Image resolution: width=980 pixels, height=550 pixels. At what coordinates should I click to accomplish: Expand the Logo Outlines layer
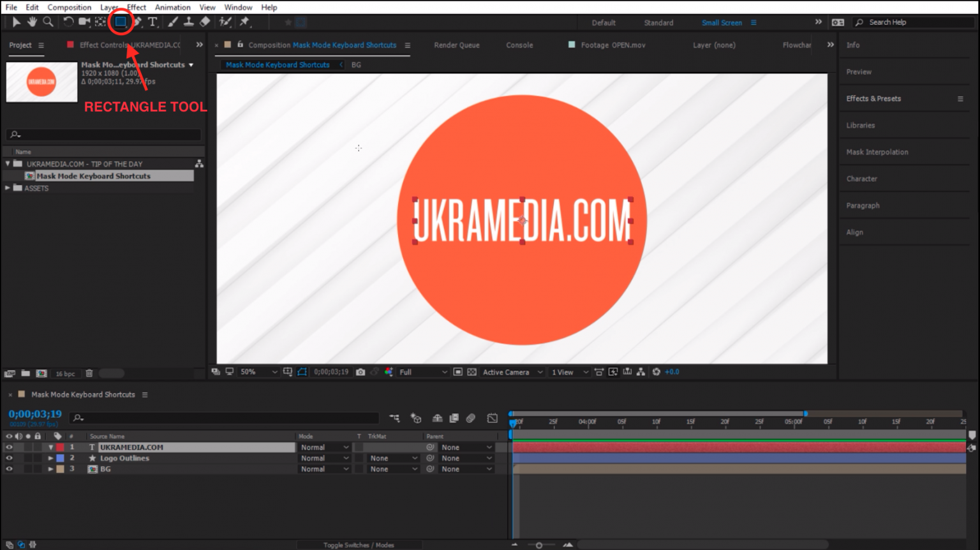50,458
